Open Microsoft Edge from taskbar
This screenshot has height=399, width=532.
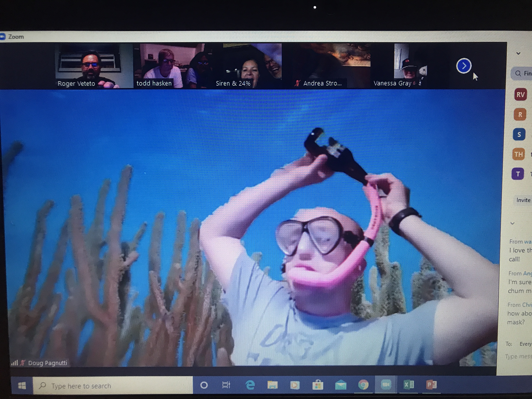tap(250, 385)
